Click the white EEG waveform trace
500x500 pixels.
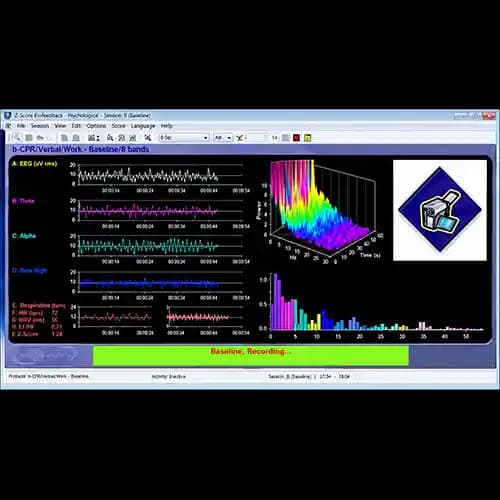(148, 175)
